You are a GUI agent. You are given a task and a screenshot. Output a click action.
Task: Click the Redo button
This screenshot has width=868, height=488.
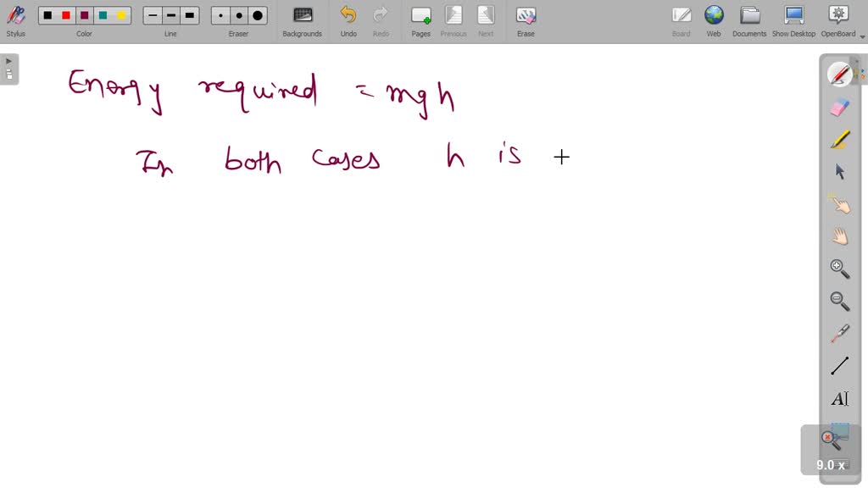[x=381, y=21]
